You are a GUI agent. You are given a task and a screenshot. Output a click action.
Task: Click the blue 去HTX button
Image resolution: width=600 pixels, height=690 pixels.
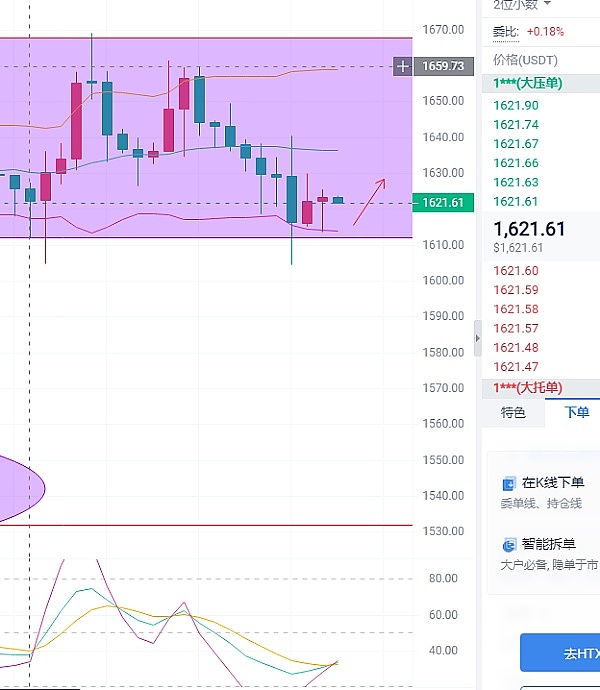click(x=560, y=653)
